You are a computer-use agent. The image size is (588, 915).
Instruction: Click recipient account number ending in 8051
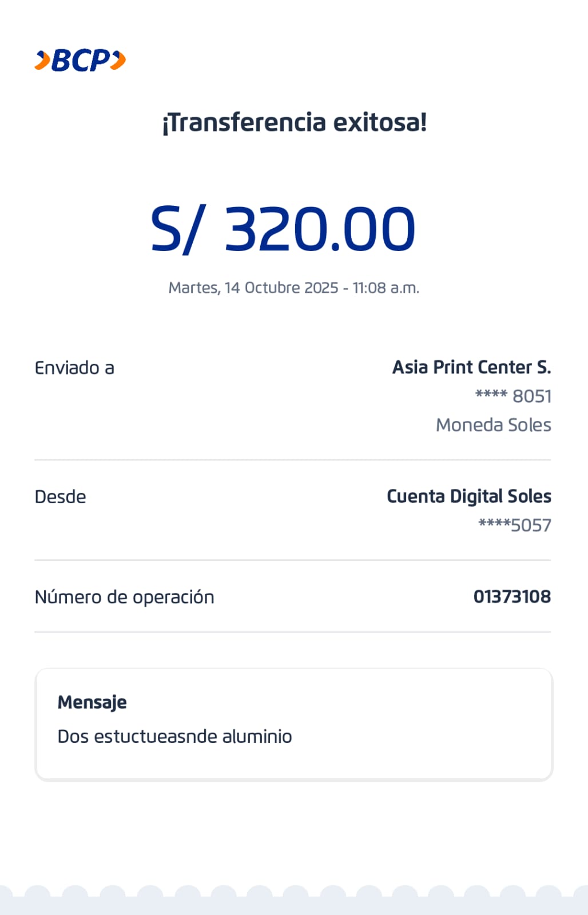point(513,396)
